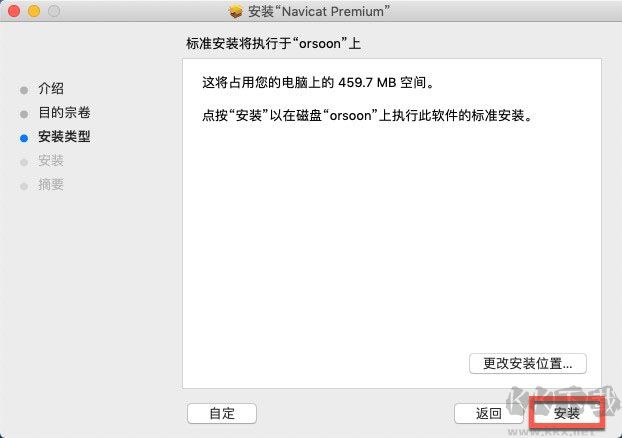Minimize the installer with yellow button
Viewport: 622px width, 438px height.
pyautogui.click(x=34, y=11)
